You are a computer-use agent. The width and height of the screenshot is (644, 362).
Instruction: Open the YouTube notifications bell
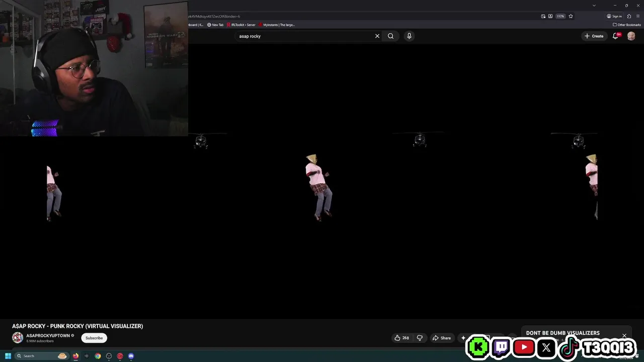615,36
